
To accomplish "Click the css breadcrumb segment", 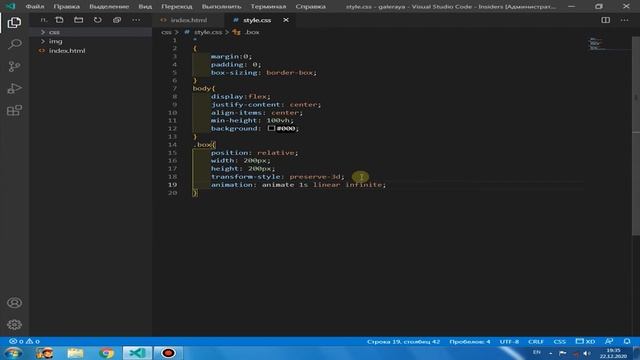I will coord(166,32).
